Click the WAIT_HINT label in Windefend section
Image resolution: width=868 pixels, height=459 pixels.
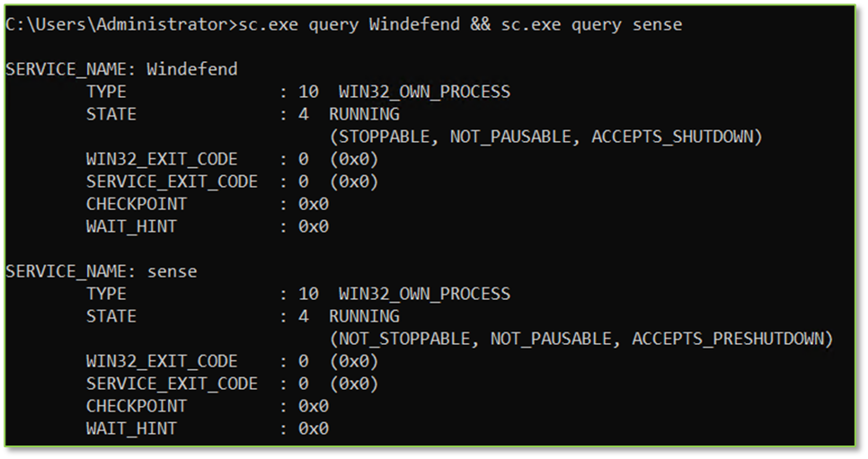[131, 226]
